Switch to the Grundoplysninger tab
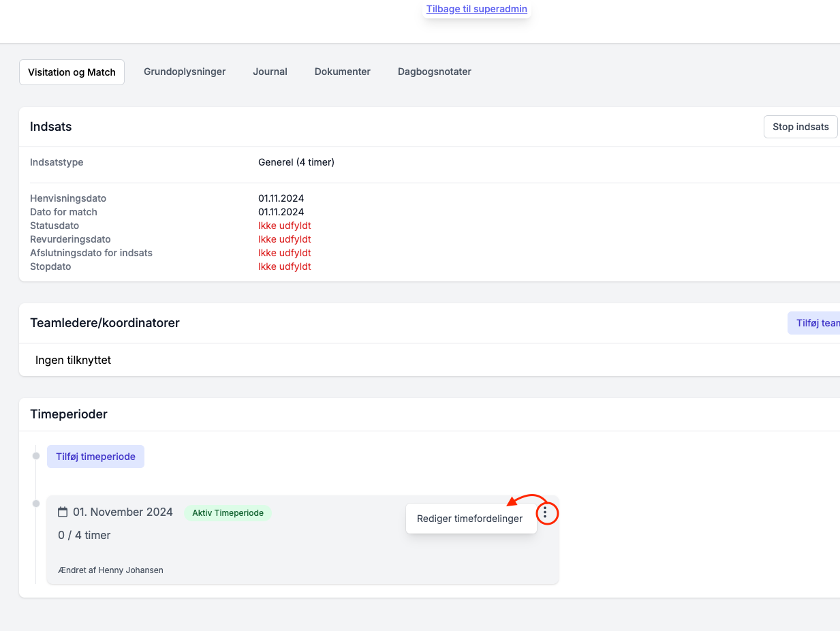Viewport: 840px width, 631px height. pos(185,72)
